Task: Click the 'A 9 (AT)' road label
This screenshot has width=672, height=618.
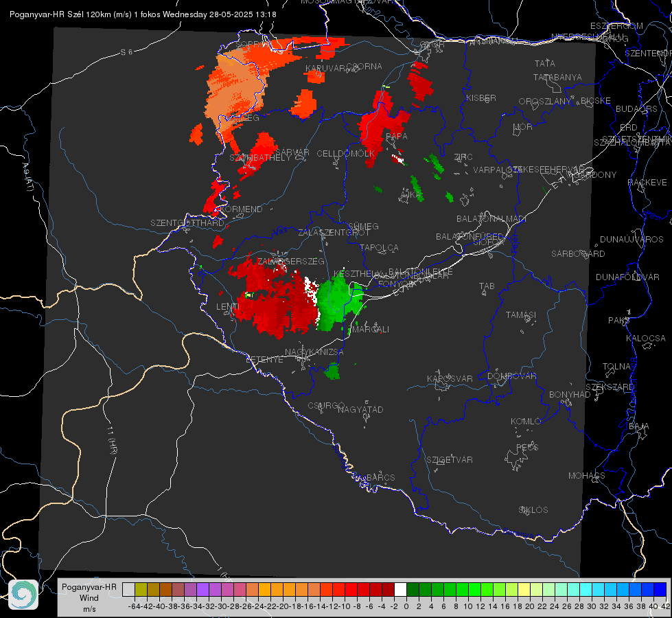Action: point(27,176)
